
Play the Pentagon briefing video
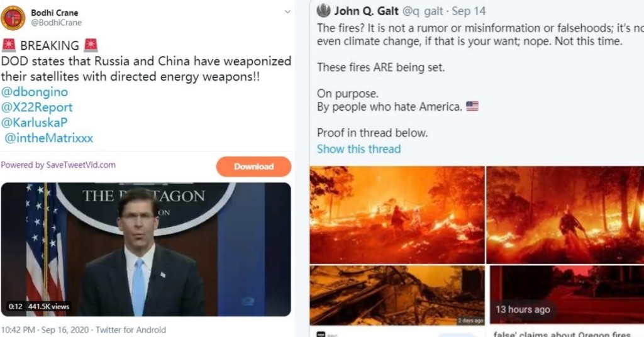coord(146,249)
